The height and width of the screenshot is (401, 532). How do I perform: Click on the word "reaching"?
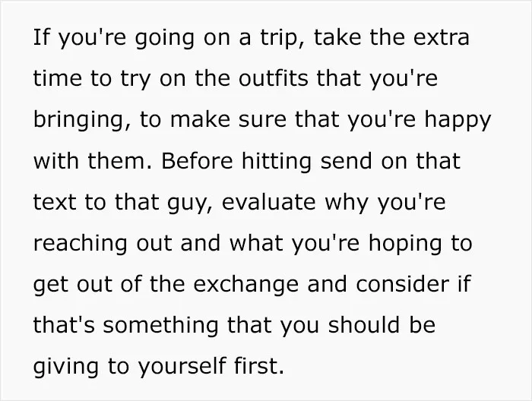(81, 244)
